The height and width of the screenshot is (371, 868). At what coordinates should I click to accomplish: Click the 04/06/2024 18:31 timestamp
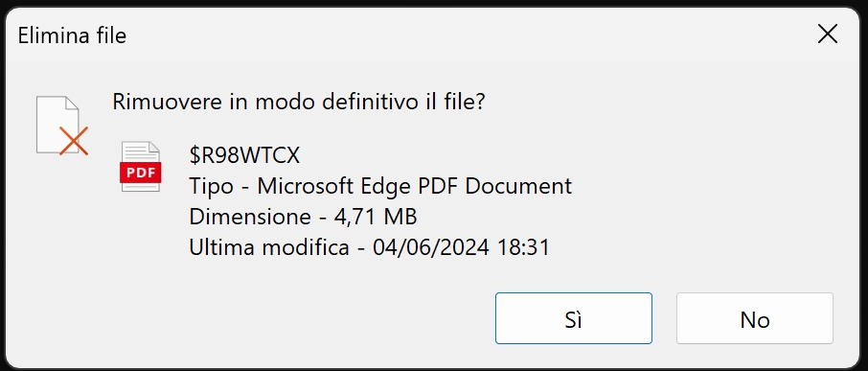coord(461,247)
